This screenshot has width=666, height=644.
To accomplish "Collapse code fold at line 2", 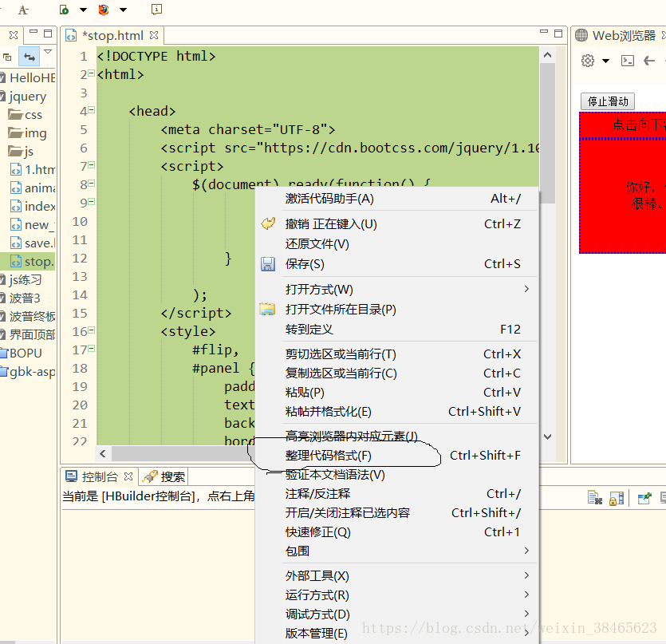I will [x=91, y=73].
